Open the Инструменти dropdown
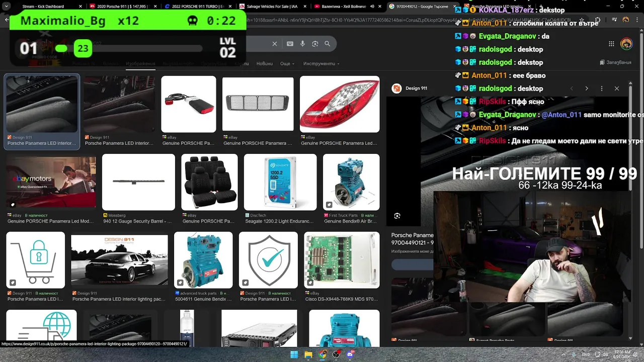The width and height of the screenshot is (644, 362). click(321, 64)
